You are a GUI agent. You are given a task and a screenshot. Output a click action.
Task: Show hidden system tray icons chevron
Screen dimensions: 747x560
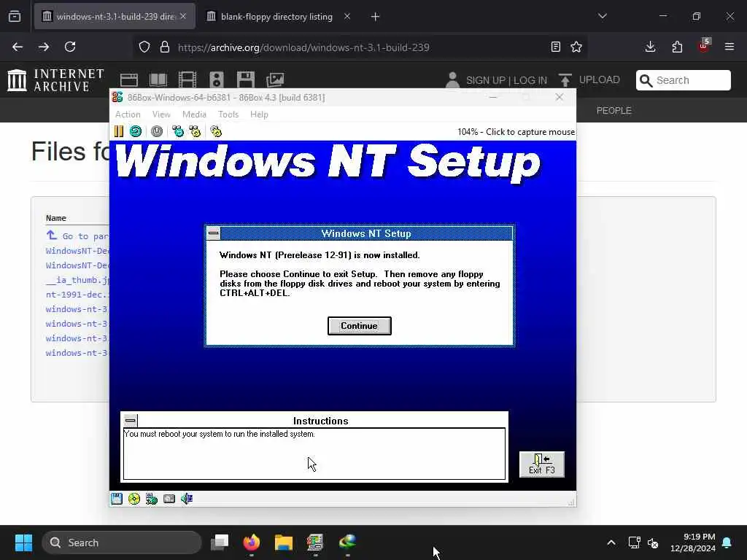[x=611, y=542]
